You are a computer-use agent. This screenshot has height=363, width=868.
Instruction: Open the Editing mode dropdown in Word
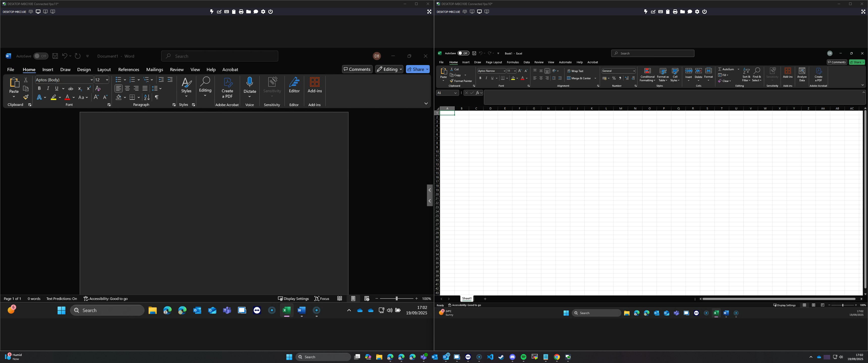[389, 69]
